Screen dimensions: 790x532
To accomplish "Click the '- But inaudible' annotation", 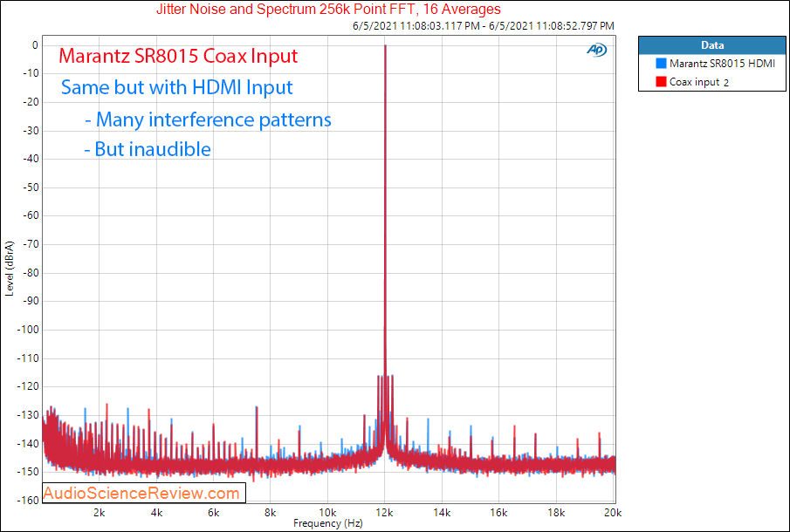I will click(x=148, y=149).
